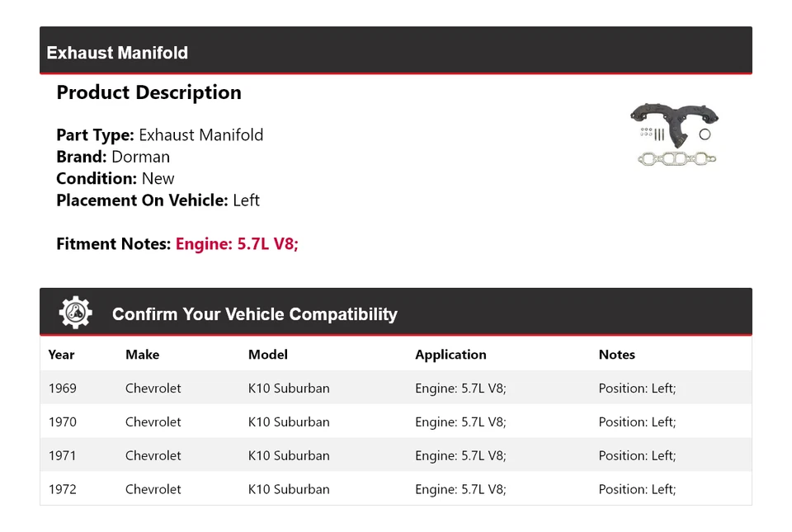The image size is (792, 532).
Task: Click the Placement On Vehicle: Left line
Action: tap(158, 200)
